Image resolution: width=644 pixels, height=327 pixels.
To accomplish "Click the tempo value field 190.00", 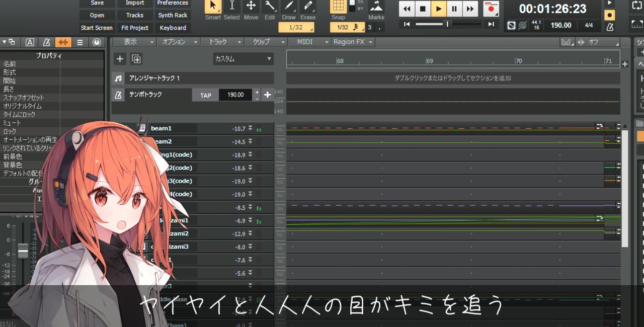I will click(235, 95).
